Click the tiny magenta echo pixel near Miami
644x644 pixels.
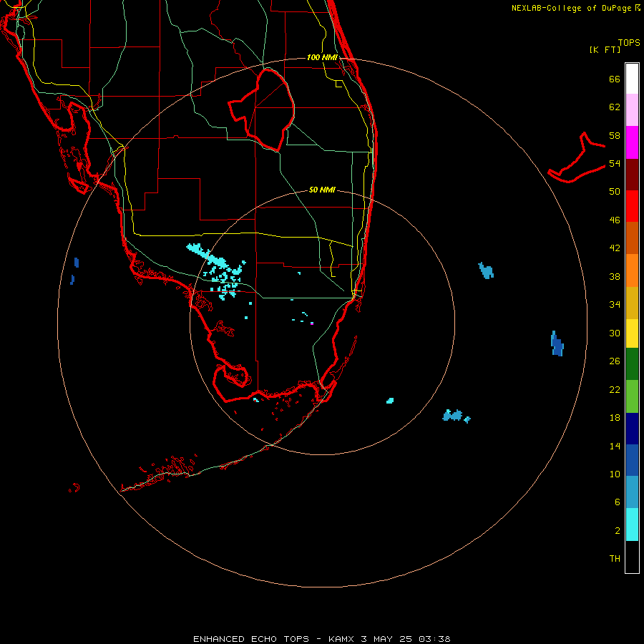pos(312,323)
